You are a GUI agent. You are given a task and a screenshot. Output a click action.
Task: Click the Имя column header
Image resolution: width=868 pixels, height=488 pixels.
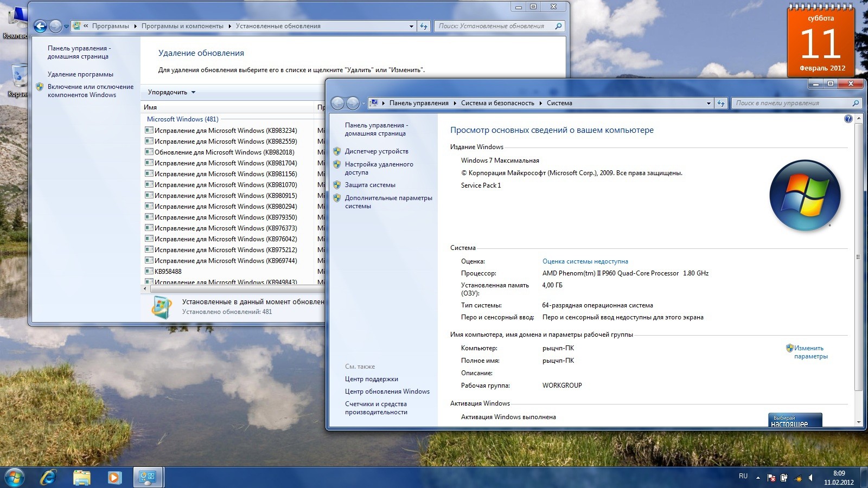[228, 107]
